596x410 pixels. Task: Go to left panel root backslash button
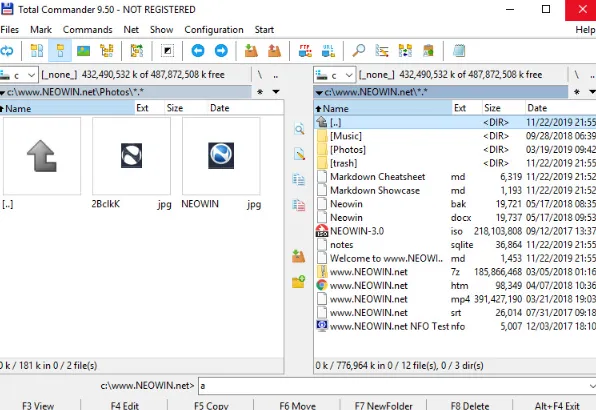pos(260,75)
